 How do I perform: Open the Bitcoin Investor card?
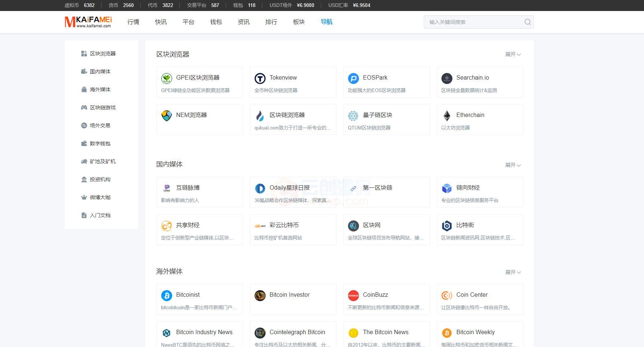click(293, 299)
